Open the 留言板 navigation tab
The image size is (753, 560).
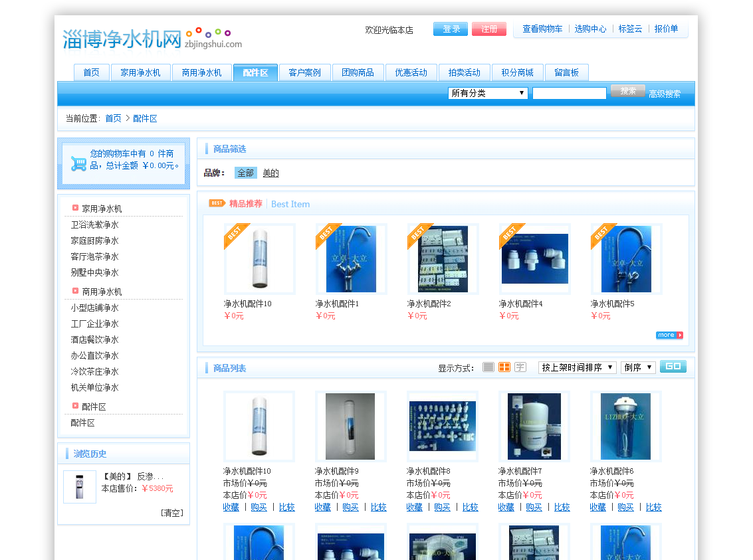(x=567, y=72)
